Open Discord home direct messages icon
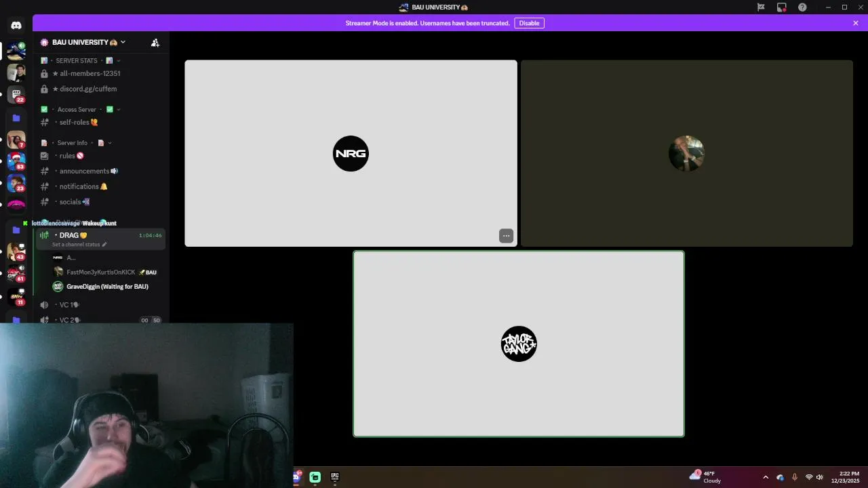 (16, 25)
